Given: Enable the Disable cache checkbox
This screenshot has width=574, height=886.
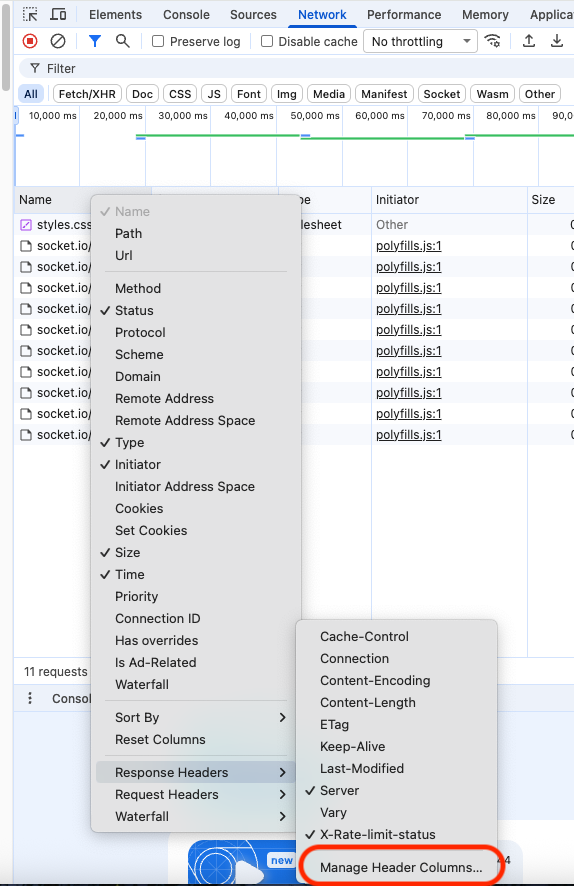Looking at the screenshot, I should (x=267, y=41).
